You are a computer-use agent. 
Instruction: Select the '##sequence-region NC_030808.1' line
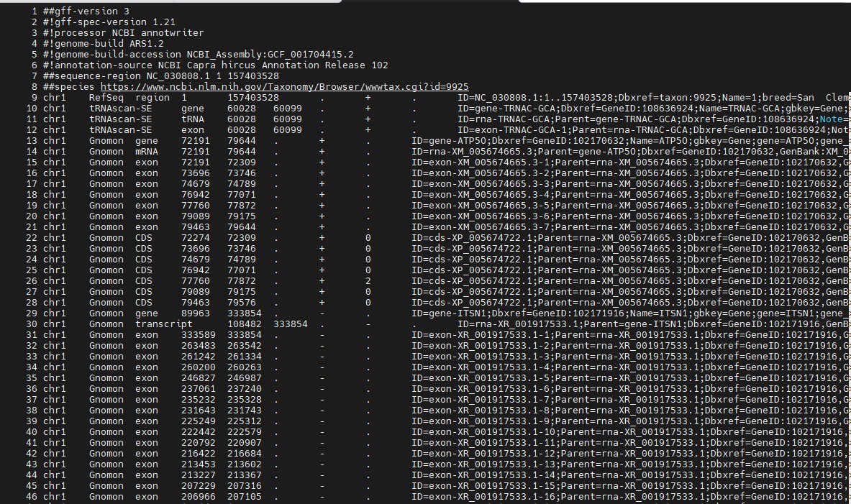coord(160,76)
